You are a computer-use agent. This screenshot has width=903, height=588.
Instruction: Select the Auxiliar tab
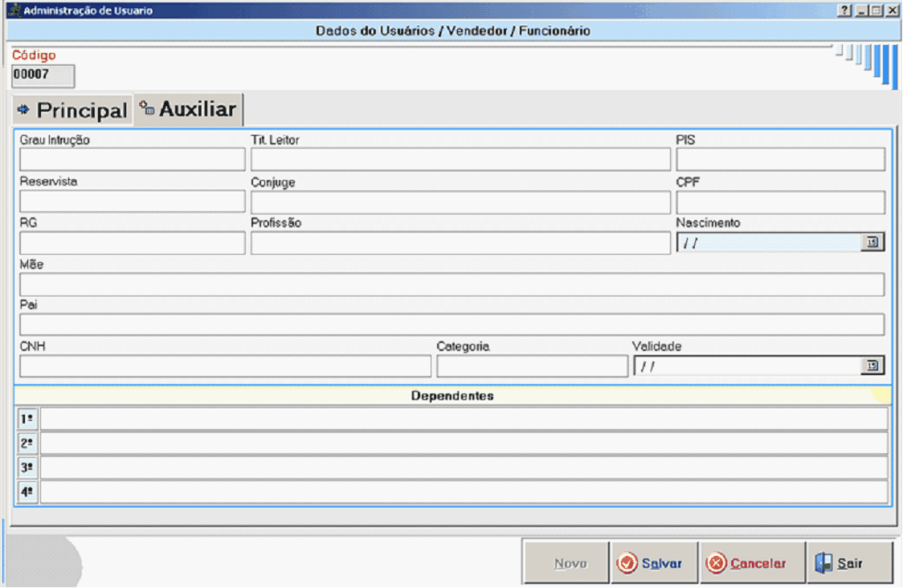(x=188, y=109)
